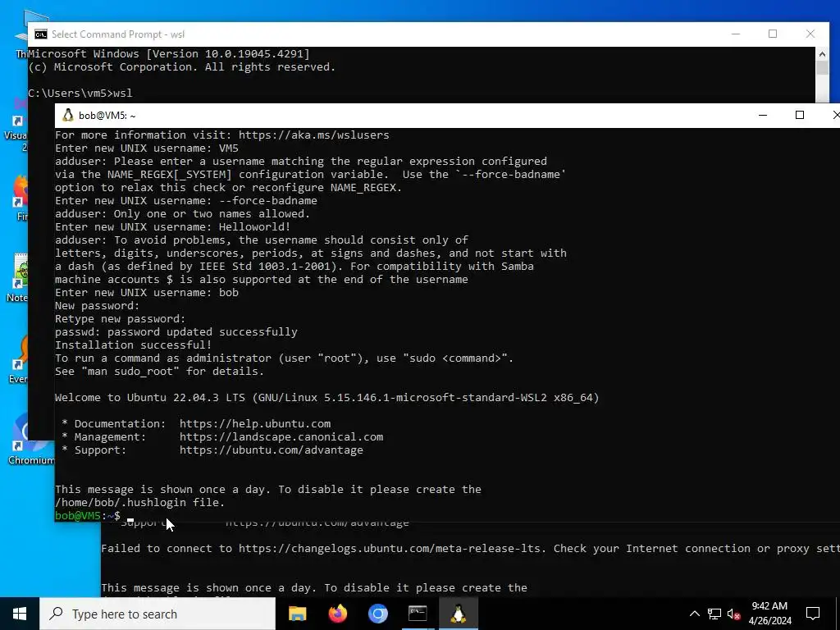Viewport: 840px width, 630px height.
Task: Minimize the Command Prompt window
Action: pyautogui.click(x=736, y=34)
